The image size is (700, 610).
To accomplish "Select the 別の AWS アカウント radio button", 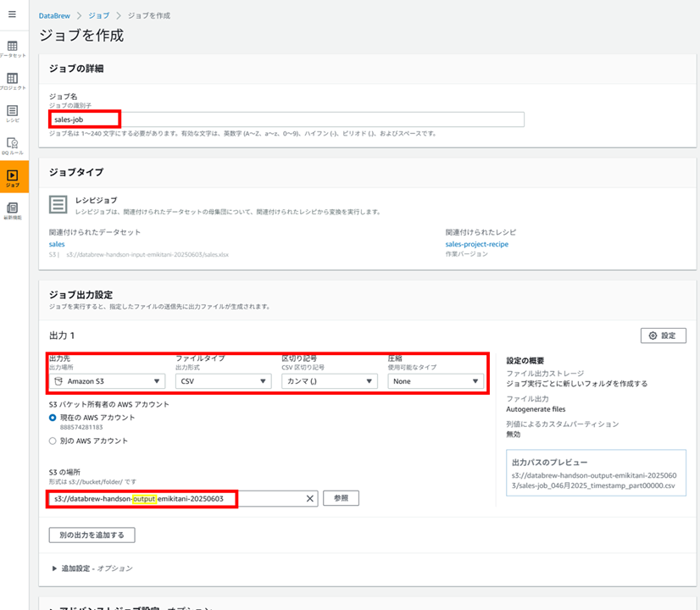I will point(53,441).
